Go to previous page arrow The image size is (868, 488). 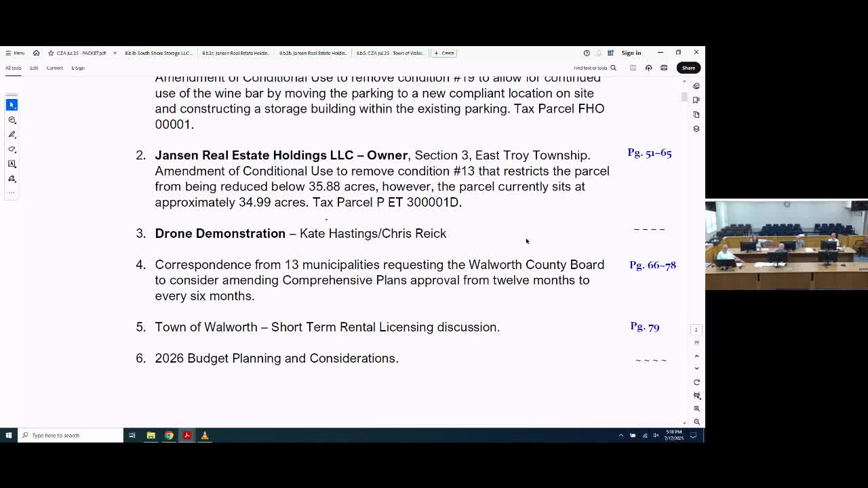pos(696,356)
